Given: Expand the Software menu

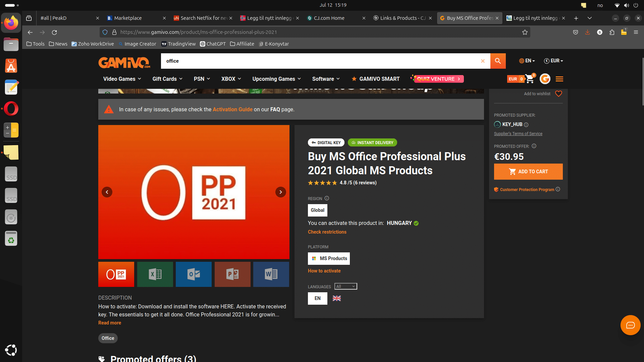Looking at the screenshot, I should 326,79.
